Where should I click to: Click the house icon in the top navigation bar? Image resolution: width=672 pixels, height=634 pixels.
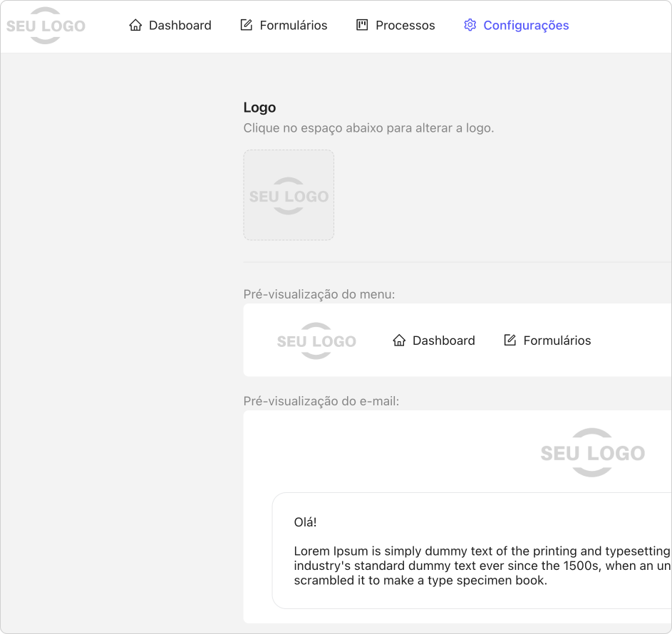point(135,26)
